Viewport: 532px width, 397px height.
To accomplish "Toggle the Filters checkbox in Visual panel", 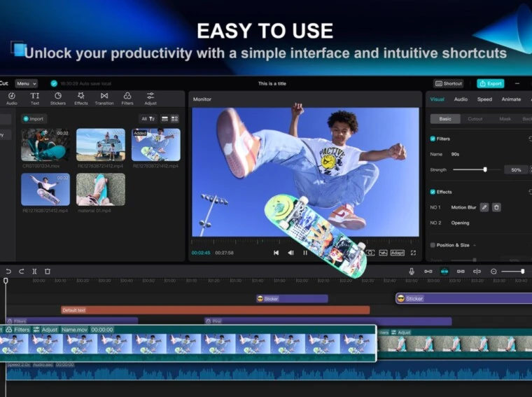I will coord(433,139).
